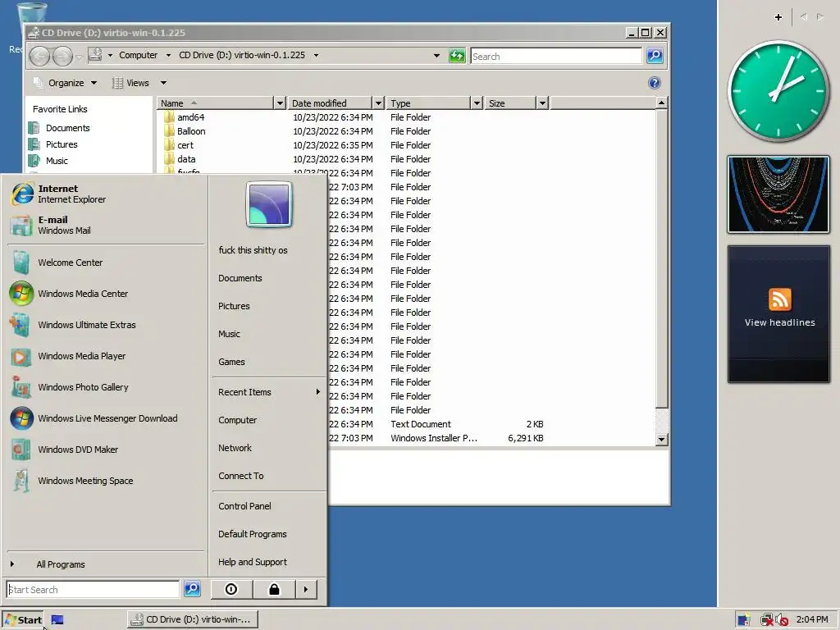The width and height of the screenshot is (840, 630).
Task: Expand shutdown options arrow
Action: pyautogui.click(x=306, y=589)
